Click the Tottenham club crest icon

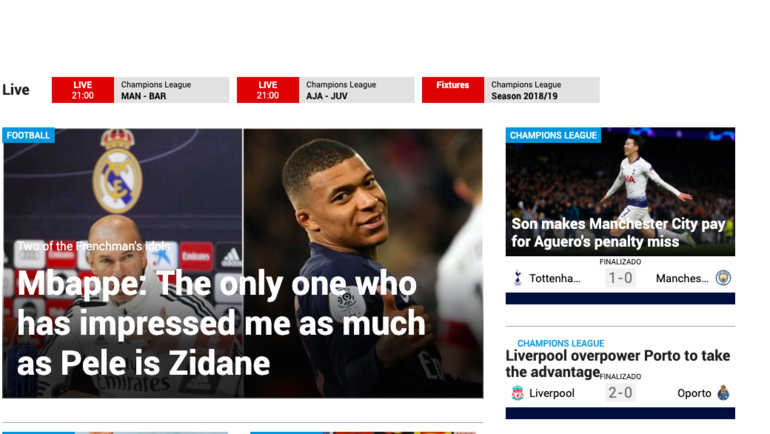(x=517, y=278)
